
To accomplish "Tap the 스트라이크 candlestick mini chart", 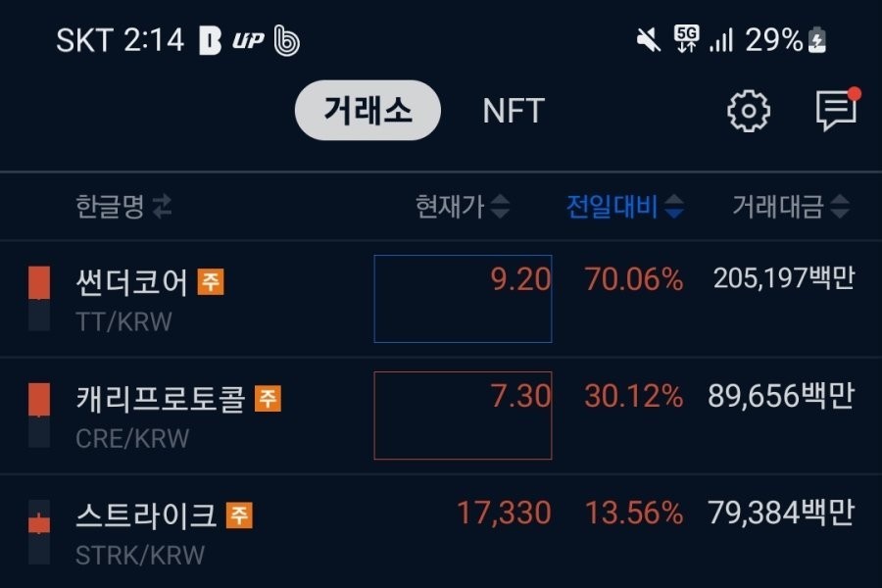I will (x=39, y=531).
